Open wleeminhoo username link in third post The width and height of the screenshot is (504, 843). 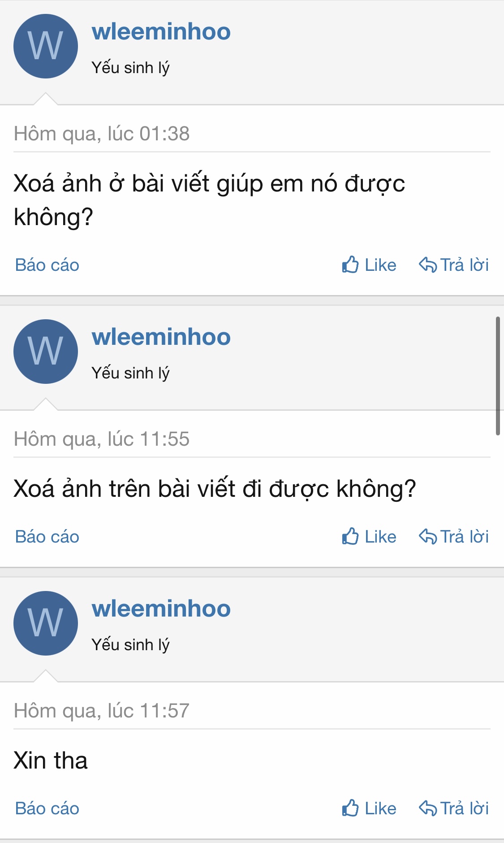[x=161, y=609]
